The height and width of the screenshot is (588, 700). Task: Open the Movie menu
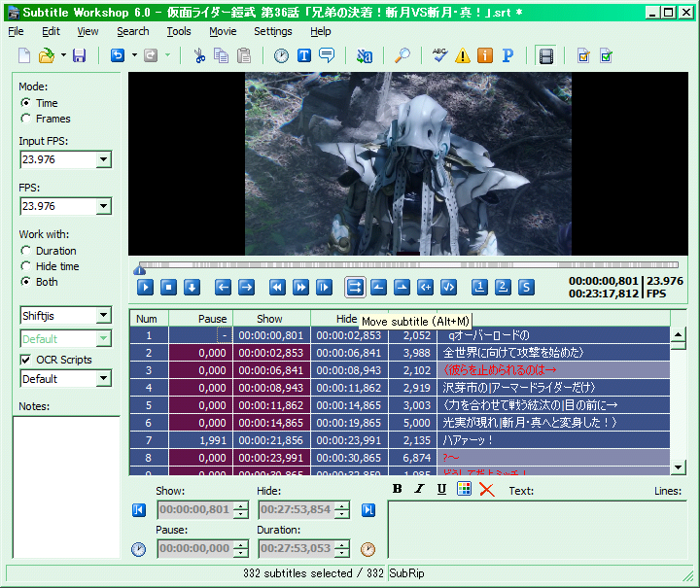(223, 31)
